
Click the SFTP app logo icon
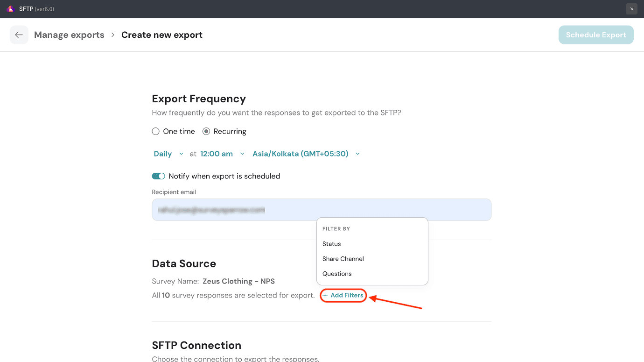pyautogui.click(x=10, y=9)
